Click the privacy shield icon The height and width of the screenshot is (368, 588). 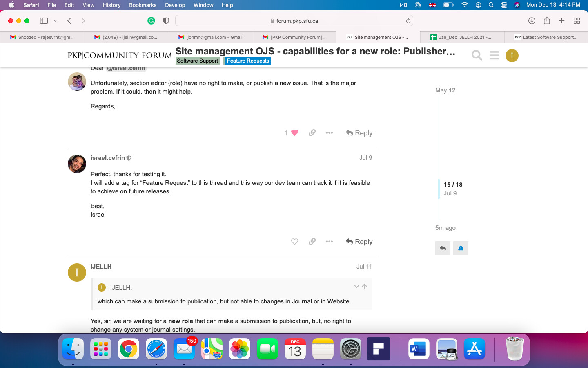166,20
